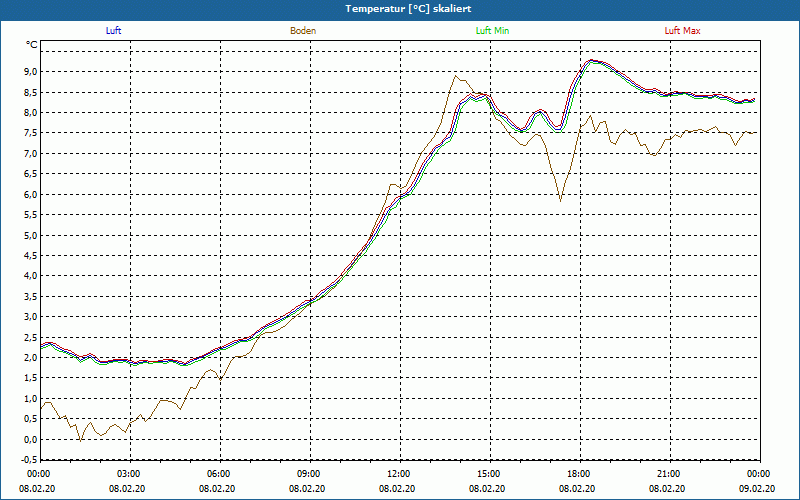
Task: Click the 5,5 y-axis value
Action: (31, 215)
